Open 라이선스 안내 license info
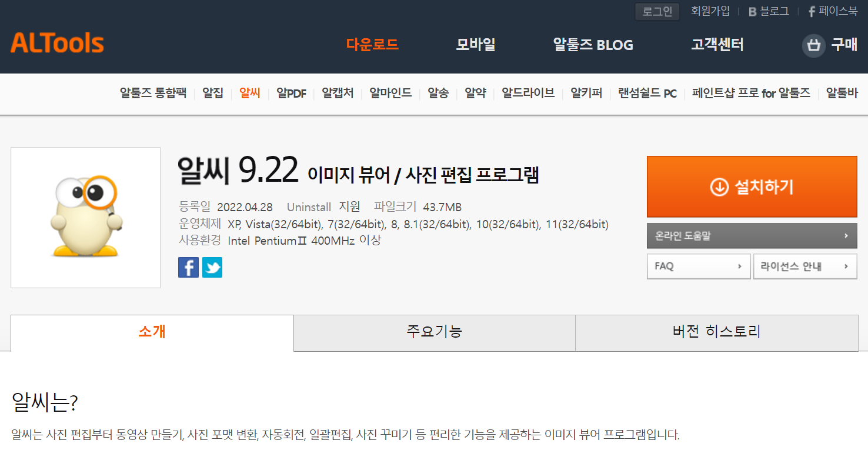Image resolution: width=868 pixels, height=460 pixels. [805, 266]
